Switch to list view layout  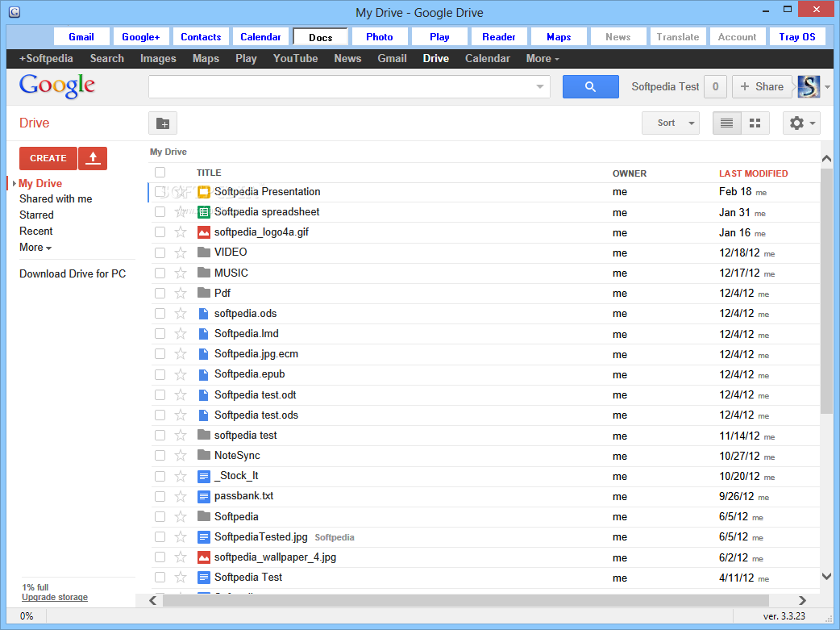coord(727,123)
